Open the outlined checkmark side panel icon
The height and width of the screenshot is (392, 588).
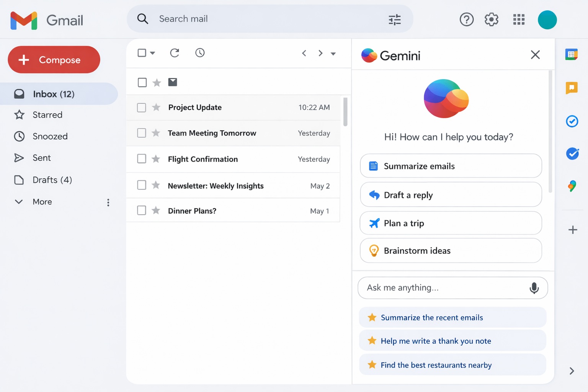[572, 121]
